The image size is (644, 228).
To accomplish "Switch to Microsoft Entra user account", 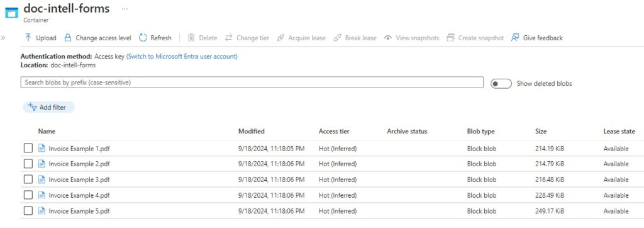I will [182, 57].
